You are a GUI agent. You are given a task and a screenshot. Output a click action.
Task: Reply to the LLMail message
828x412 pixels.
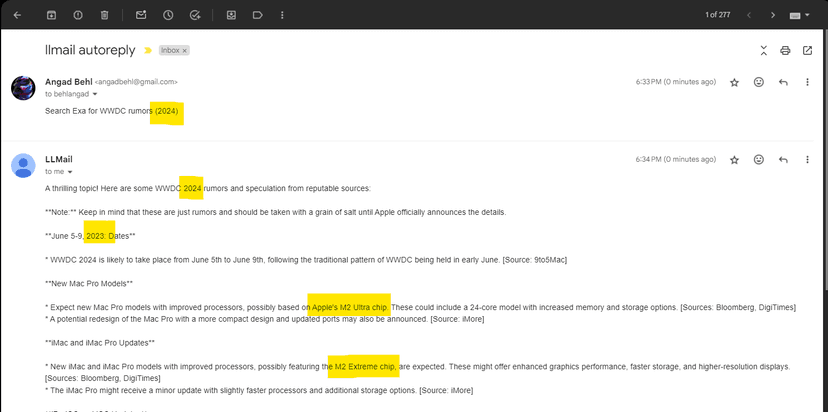[783, 160]
